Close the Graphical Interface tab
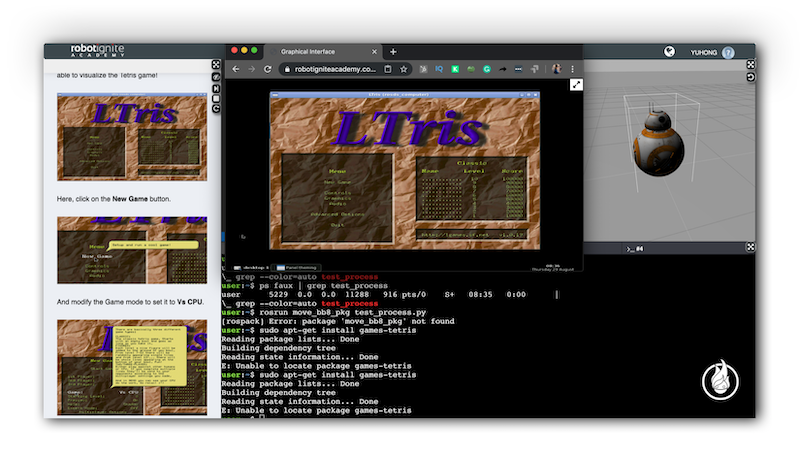Screen dimensions: 800x458 (x=374, y=52)
